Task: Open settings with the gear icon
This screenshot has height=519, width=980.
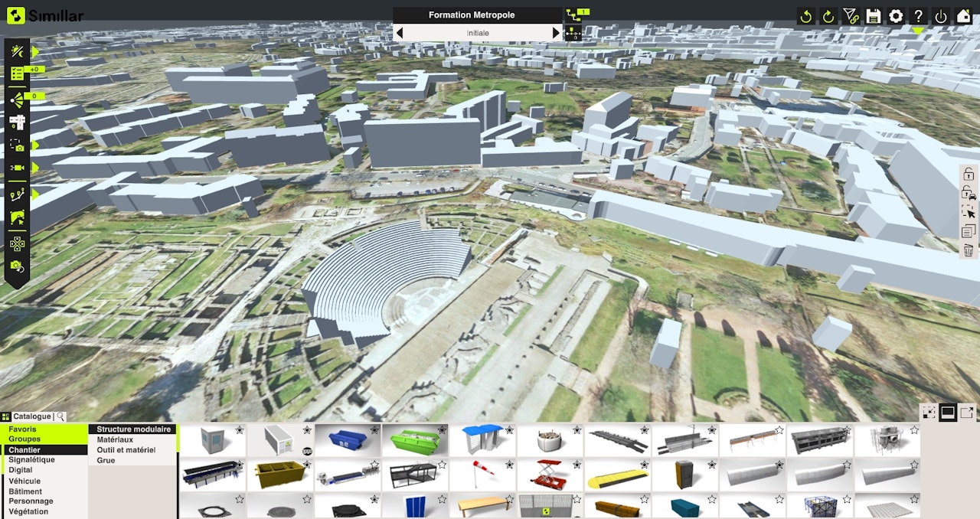Action: [x=896, y=16]
